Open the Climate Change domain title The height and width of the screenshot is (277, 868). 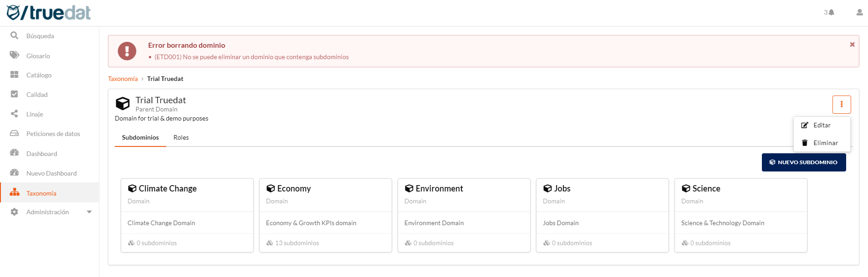pos(168,188)
